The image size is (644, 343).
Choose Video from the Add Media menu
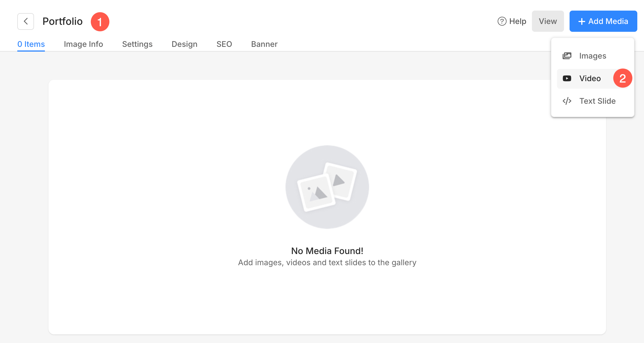[x=593, y=78]
